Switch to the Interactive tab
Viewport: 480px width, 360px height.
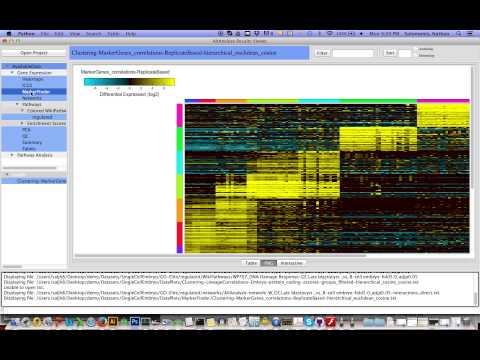tap(291, 263)
